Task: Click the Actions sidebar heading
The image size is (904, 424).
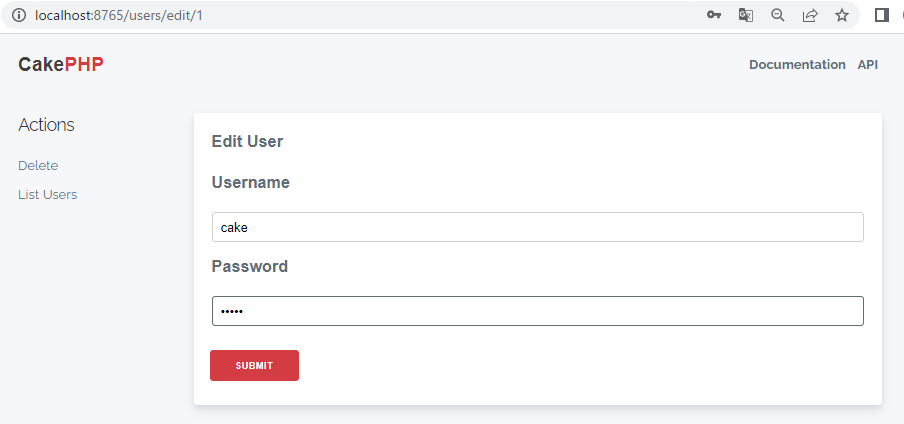Action: 46,125
